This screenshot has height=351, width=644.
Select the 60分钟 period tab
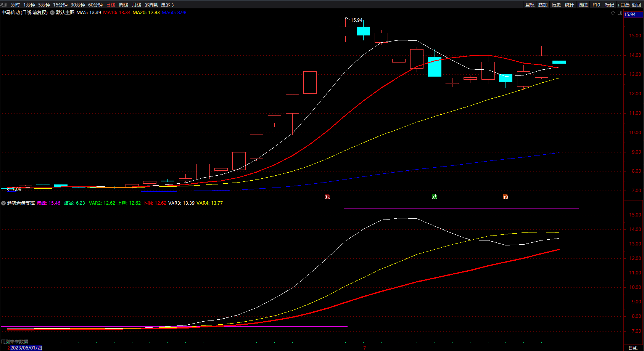(95, 5)
